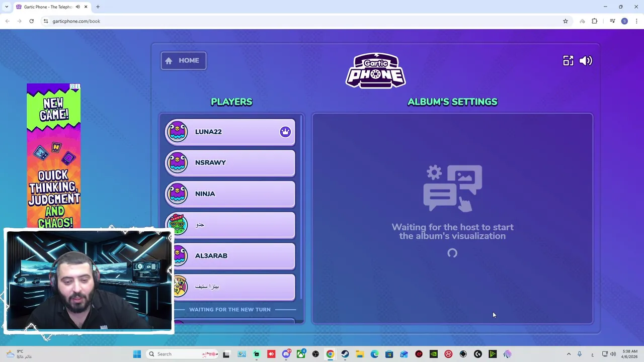Open OBS Studio from the taskbar
This screenshot has width=644, height=362.
point(315,354)
